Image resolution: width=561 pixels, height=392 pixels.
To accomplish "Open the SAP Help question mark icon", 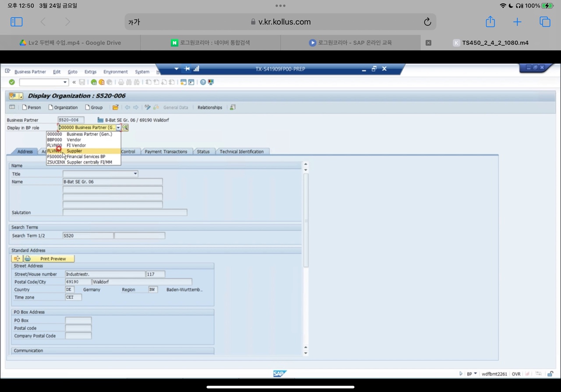I will tap(203, 82).
